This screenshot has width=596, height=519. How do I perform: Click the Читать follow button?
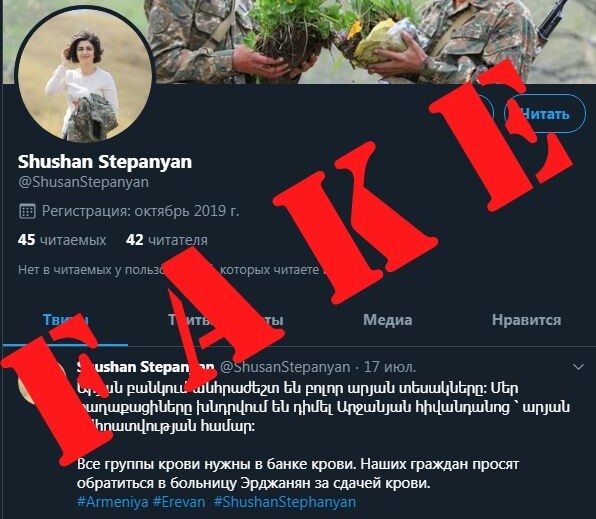click(x=545, y=113)
